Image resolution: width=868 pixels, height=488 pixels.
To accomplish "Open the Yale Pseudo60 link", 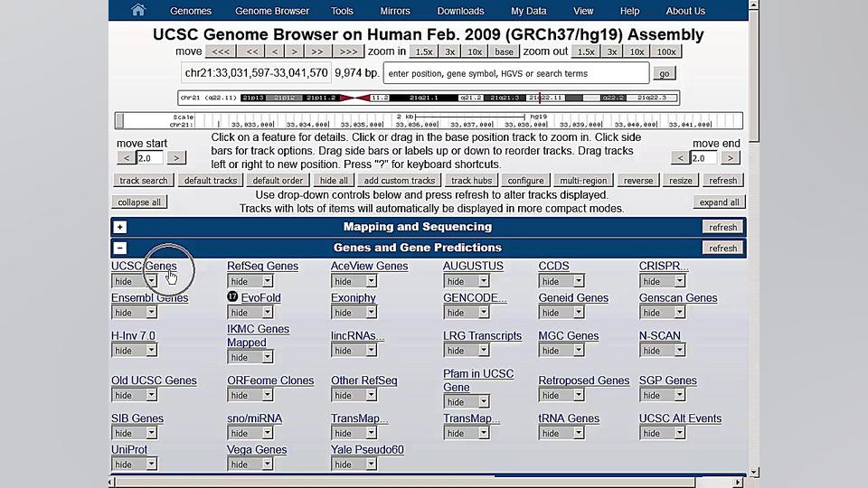I will (367, 450).
